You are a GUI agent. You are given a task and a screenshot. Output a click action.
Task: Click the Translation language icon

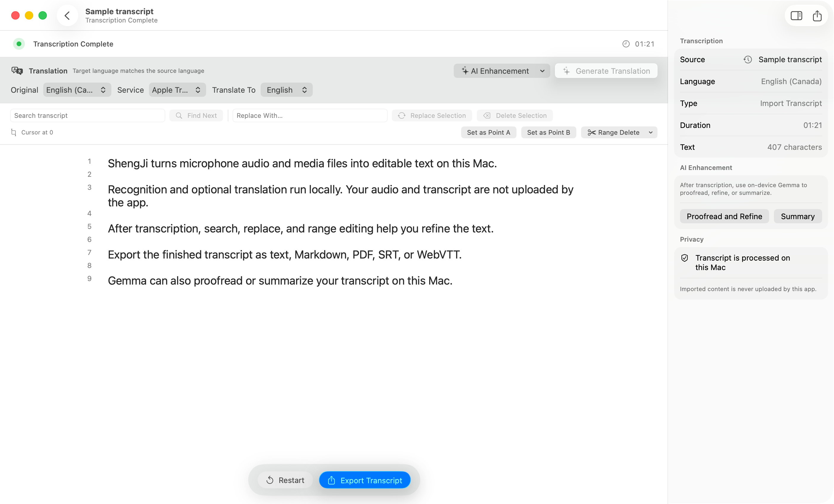[17, 71]
